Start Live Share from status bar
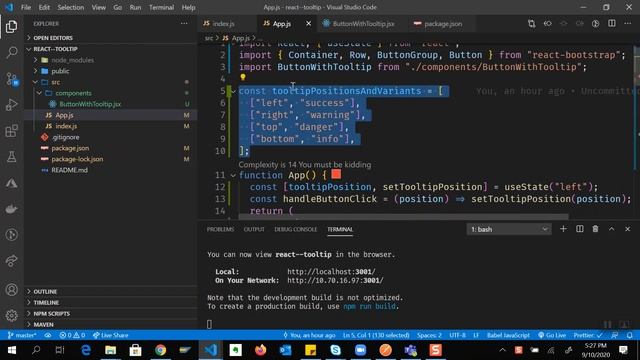The image size is (640, 360). [x=111, y=335]
